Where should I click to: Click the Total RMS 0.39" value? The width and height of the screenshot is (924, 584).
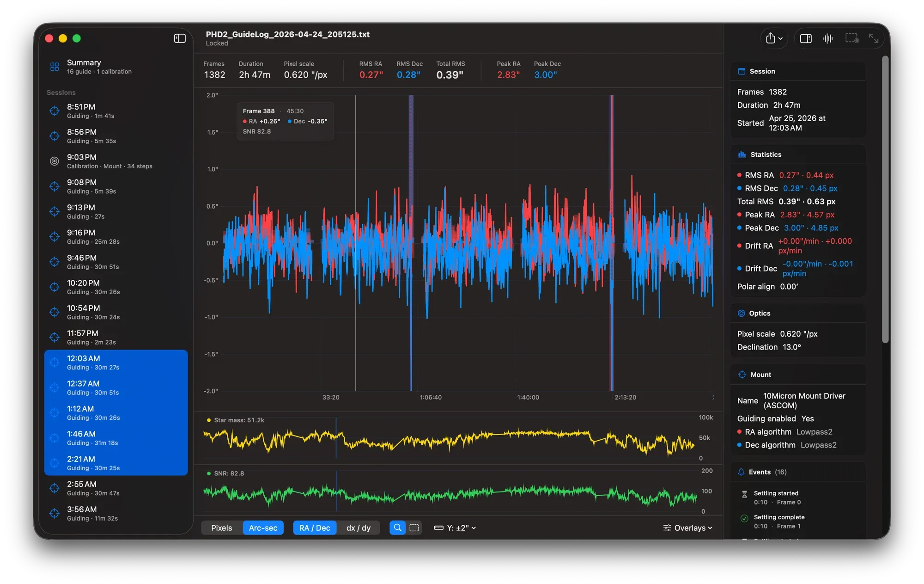tap(450, 75)
